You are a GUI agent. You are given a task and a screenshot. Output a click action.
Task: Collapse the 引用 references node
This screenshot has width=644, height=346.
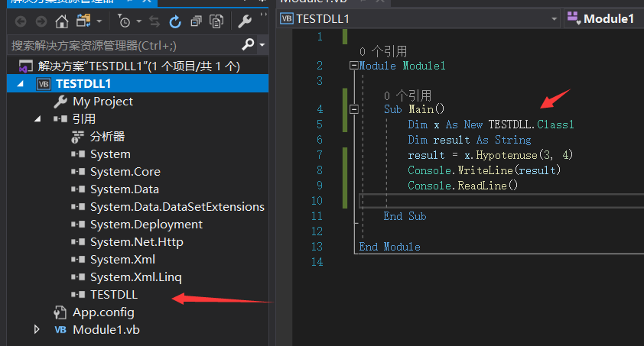[x=37, y=119]
